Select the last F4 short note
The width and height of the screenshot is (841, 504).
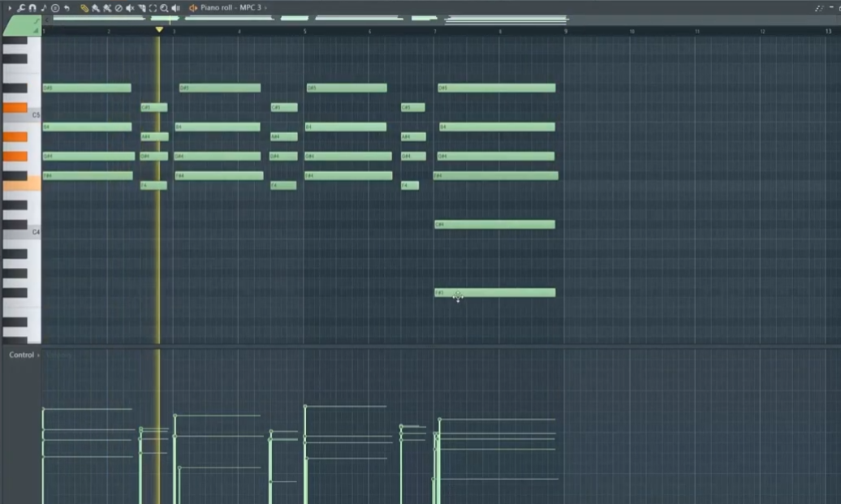[410, 186]
